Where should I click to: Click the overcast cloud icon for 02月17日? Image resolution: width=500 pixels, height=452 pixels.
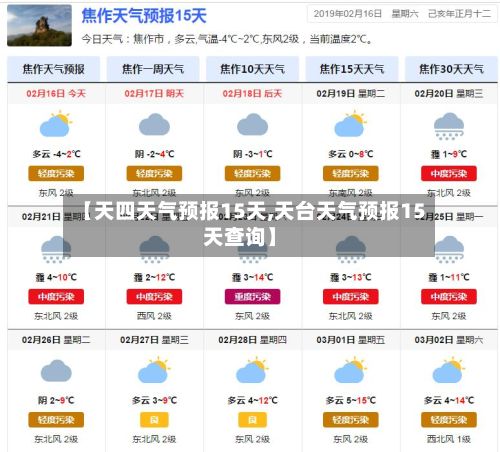[x=154, y=124]
